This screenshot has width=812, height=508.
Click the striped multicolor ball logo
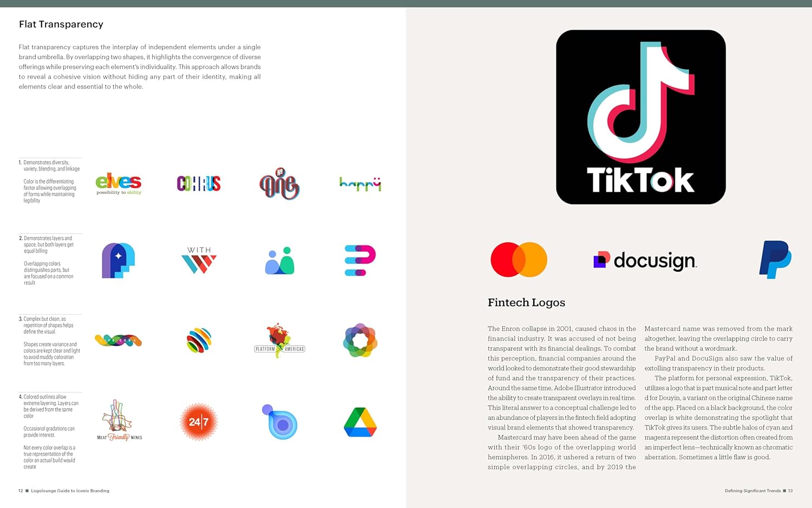coord(199,341)
